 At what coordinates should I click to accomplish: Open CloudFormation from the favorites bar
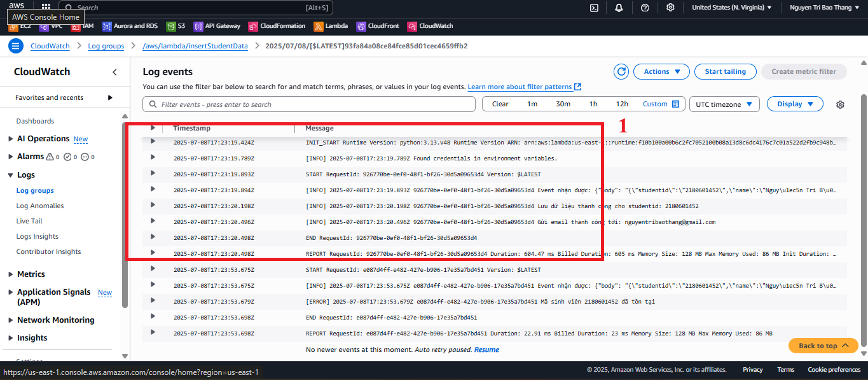277,26
